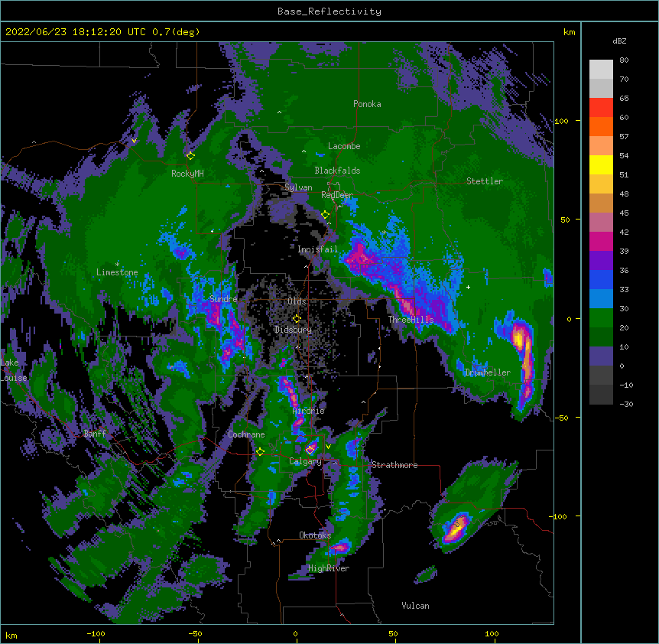Click the Innisfail label

coord(318,249)
